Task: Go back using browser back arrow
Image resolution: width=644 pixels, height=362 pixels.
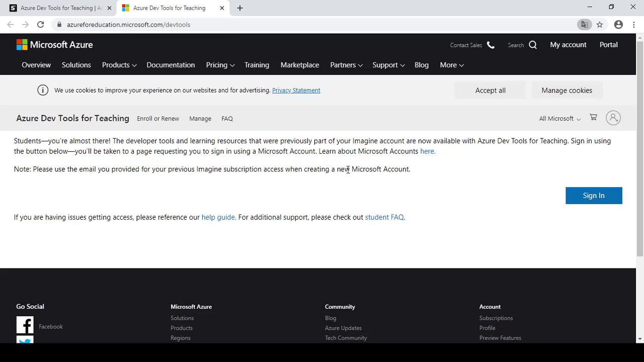Action: [11, 25]
